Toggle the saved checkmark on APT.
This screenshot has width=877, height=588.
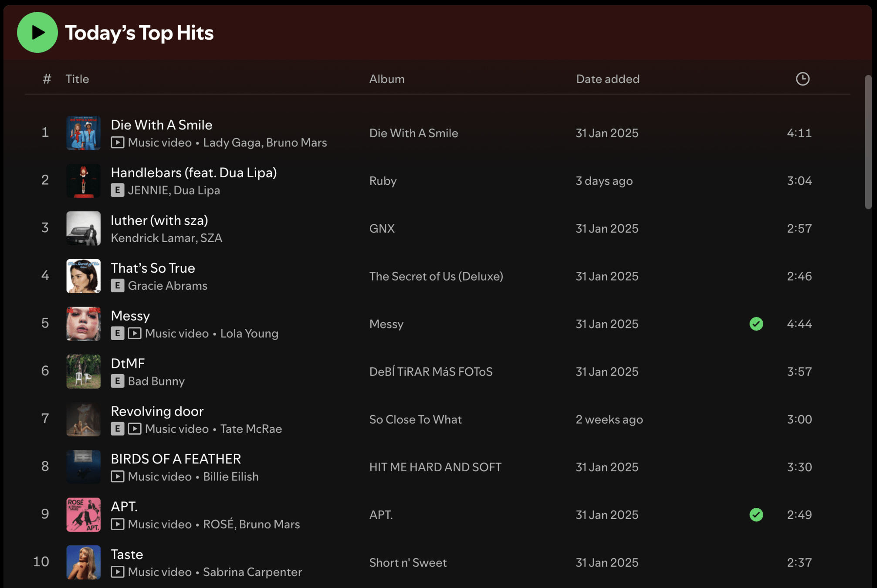coord(756,514)
